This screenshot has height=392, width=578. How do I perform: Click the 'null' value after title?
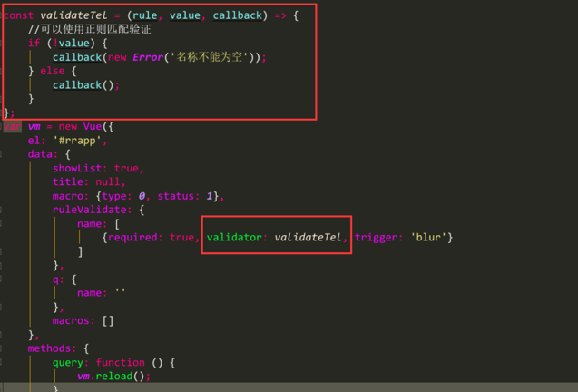pos(108,181)
